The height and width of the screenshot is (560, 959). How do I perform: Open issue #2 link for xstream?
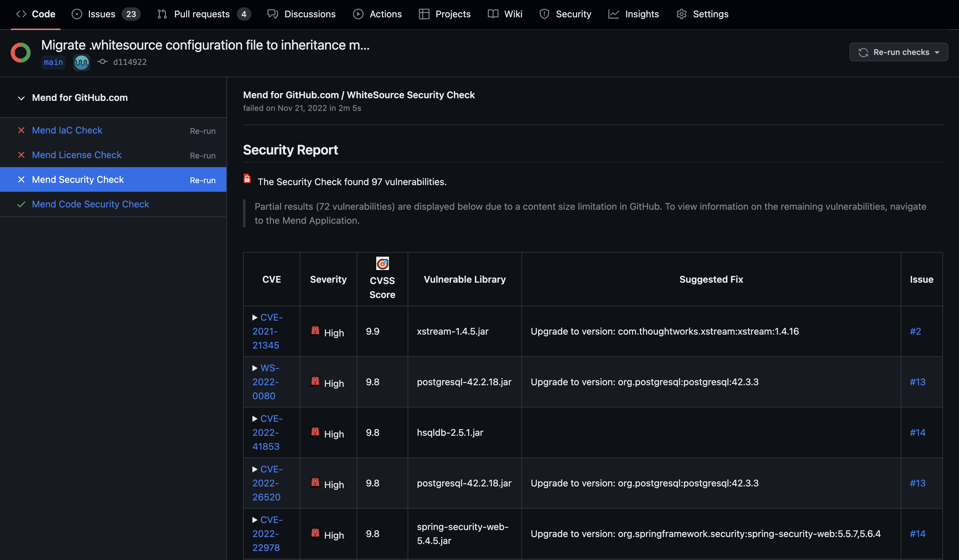pos(915,331)
